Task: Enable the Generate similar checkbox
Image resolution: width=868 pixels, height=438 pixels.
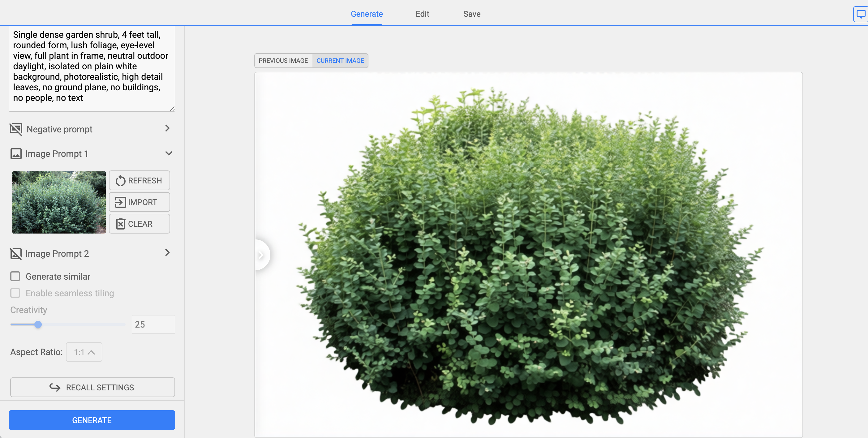Action: click(x=15, y=276)
